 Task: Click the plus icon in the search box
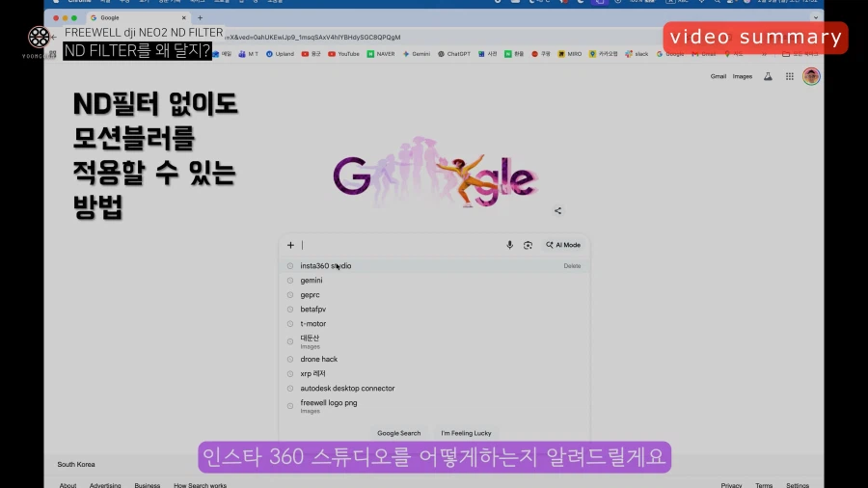tap(290, 245)
